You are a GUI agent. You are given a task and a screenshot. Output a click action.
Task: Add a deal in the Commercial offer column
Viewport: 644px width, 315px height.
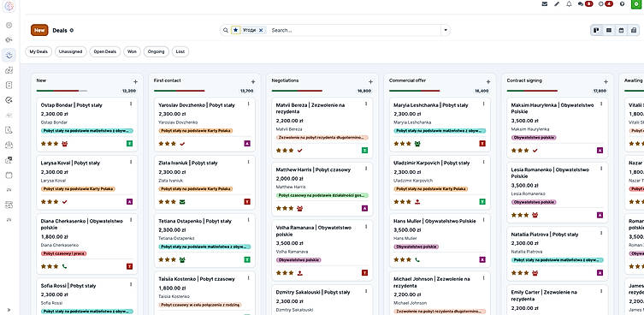tap(488, 82)
